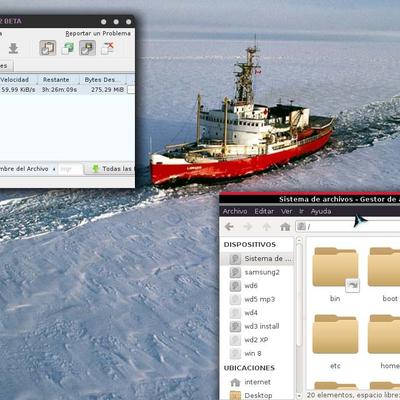Click the 20 elementos status bar text

click(353, 395)
